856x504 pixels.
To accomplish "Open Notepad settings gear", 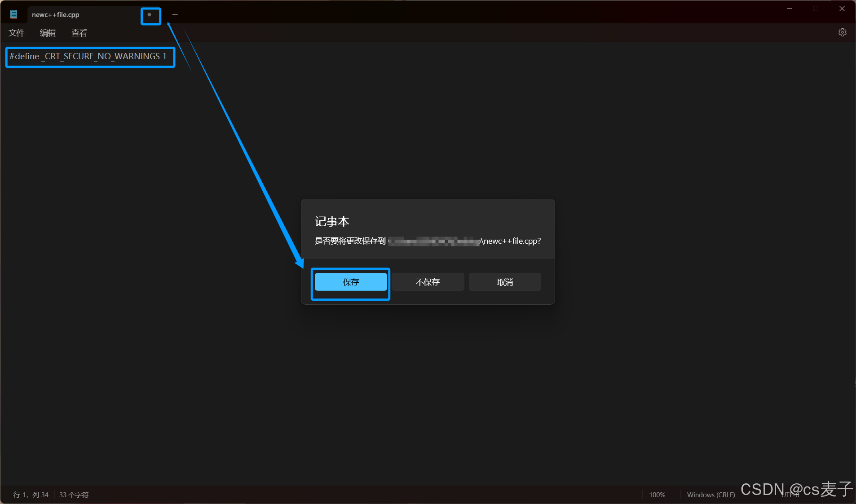I will (x=843, y=32).
